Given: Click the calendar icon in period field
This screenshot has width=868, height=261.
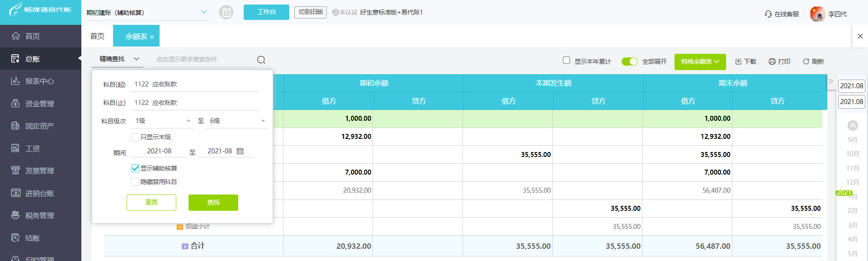Looking at the screenshot, I should (x=240, y=151).
